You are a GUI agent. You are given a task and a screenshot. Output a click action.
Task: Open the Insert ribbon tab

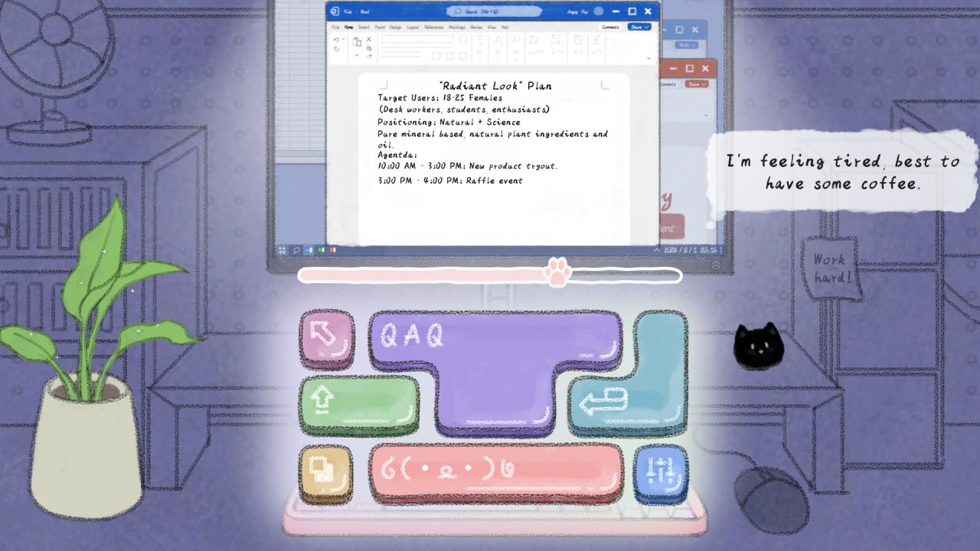click(364, 27)
